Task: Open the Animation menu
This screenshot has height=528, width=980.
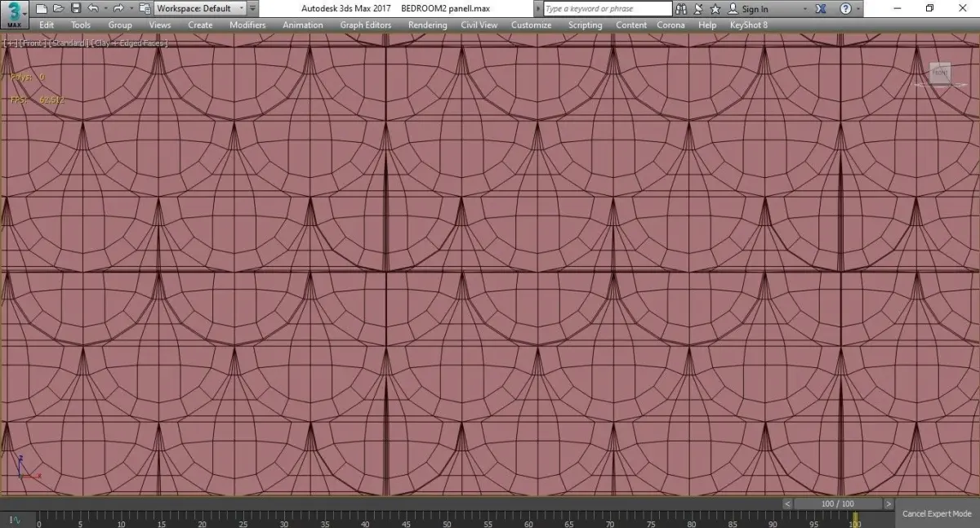Action: click(x=303, y=25)
